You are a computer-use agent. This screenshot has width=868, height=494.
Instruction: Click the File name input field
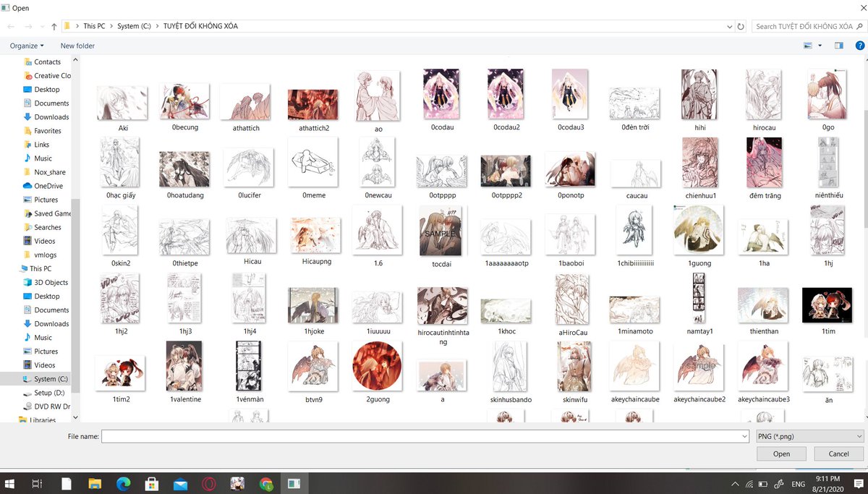point(425,436)
